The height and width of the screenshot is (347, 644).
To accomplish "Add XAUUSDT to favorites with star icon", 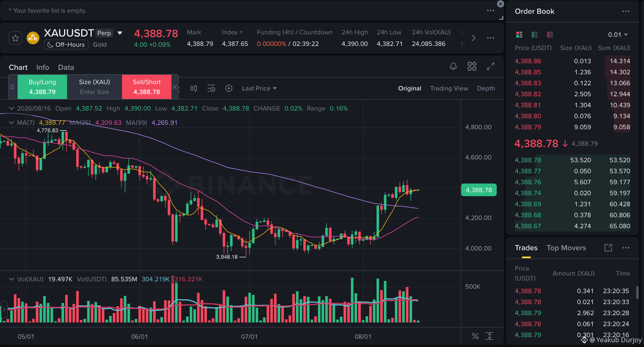I will (x=15, y=38).
